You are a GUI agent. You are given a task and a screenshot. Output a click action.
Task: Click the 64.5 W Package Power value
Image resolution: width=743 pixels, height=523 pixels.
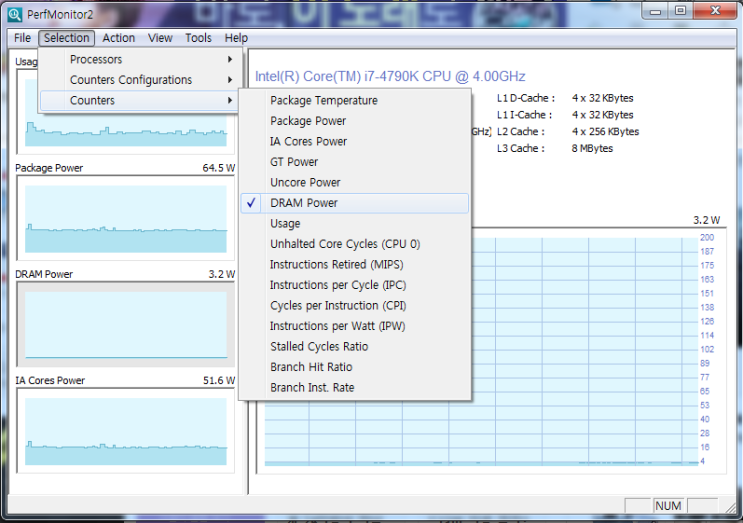point(218,168)
